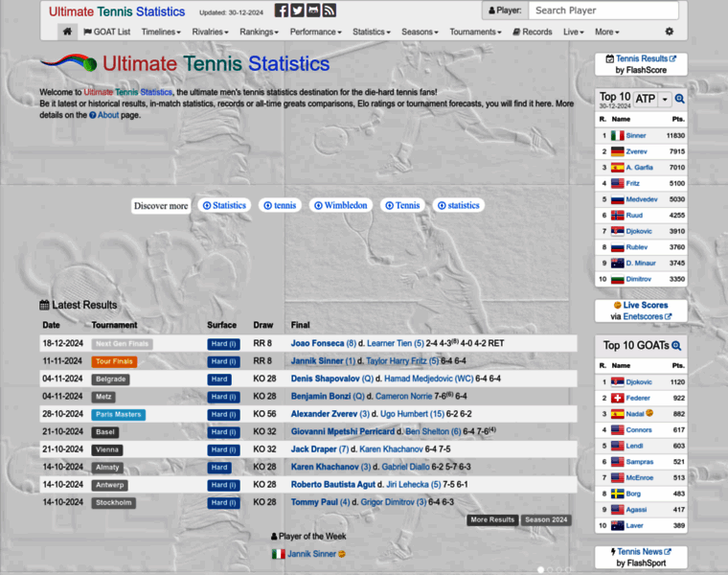
Task: Click the Italy flag beside Sinner in rankings
Action: pos(617,136)
